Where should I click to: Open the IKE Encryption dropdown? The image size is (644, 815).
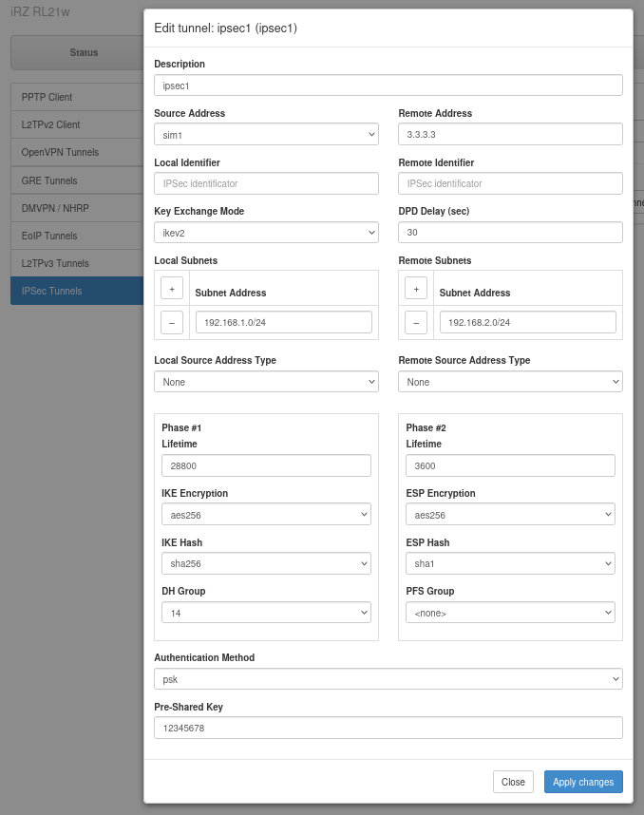click(x=266, y=515)
